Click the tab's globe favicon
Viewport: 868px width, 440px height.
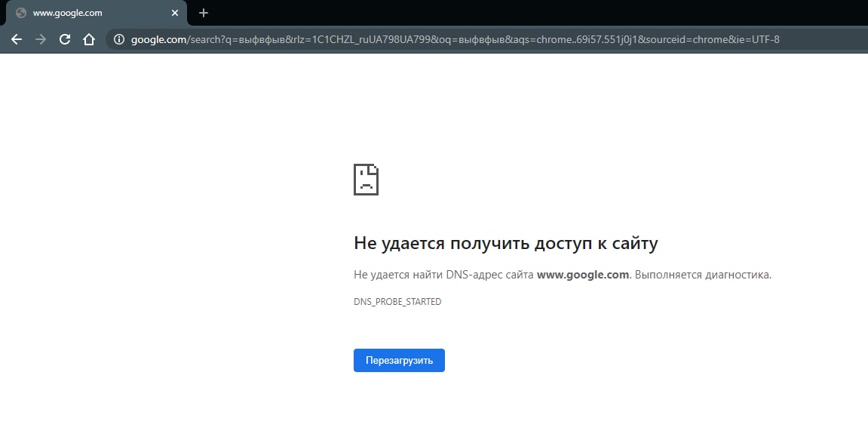21,13
